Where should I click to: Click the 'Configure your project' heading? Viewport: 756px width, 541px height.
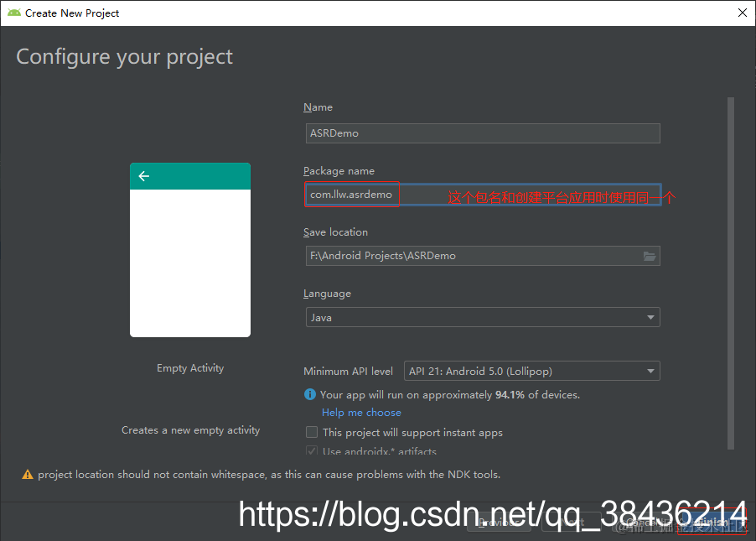click(x=124, y=57)
